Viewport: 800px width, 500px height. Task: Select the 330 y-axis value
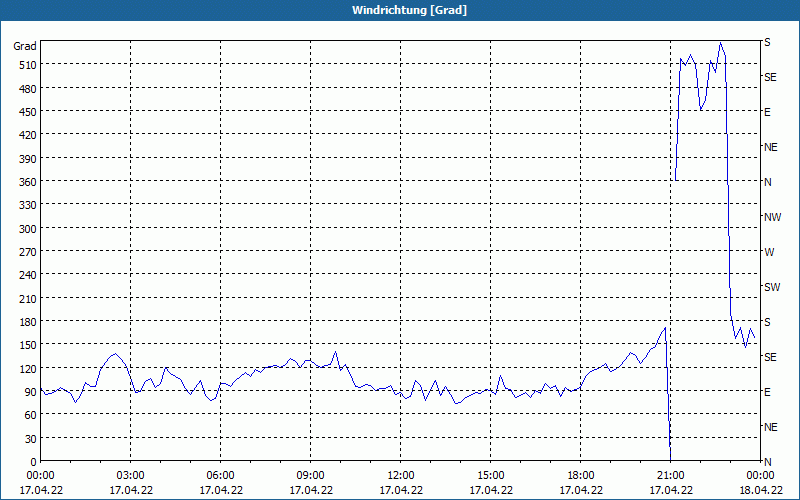[28, 205]
